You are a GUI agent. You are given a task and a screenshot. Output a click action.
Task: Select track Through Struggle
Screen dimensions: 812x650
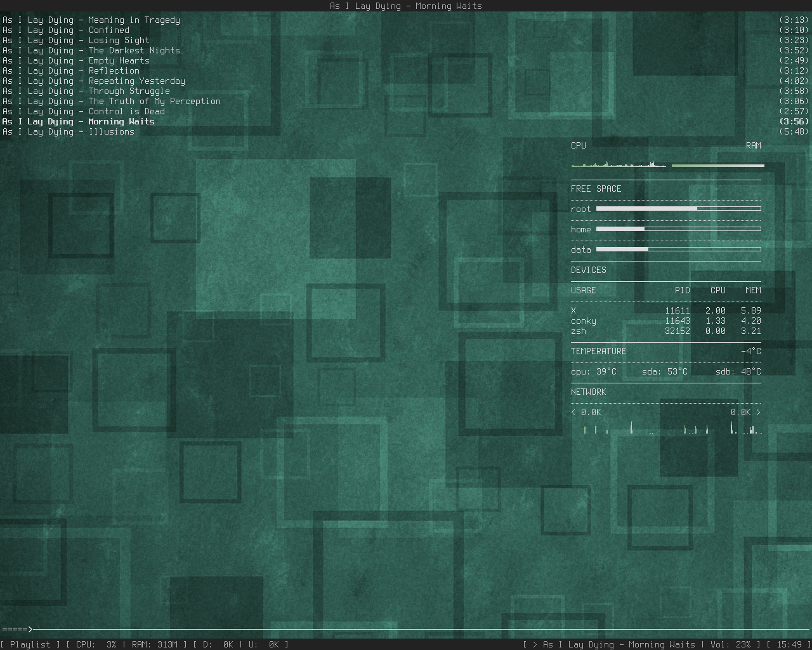[x=86, y=91]
